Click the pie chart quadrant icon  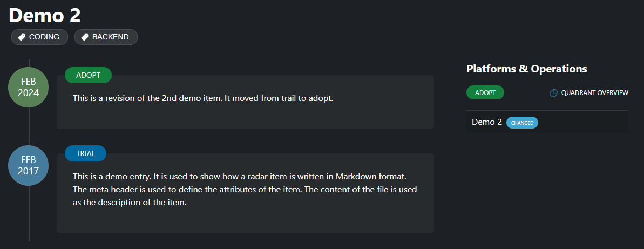coord(553,93)
